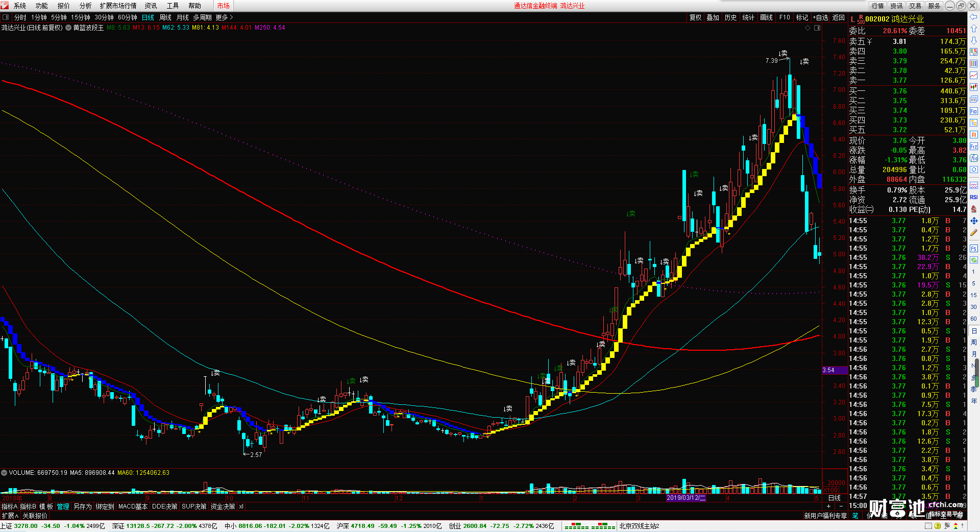Click the 交易 trading button
The width and height of the screenshot is (980, 532).
[x=915, y=6]
